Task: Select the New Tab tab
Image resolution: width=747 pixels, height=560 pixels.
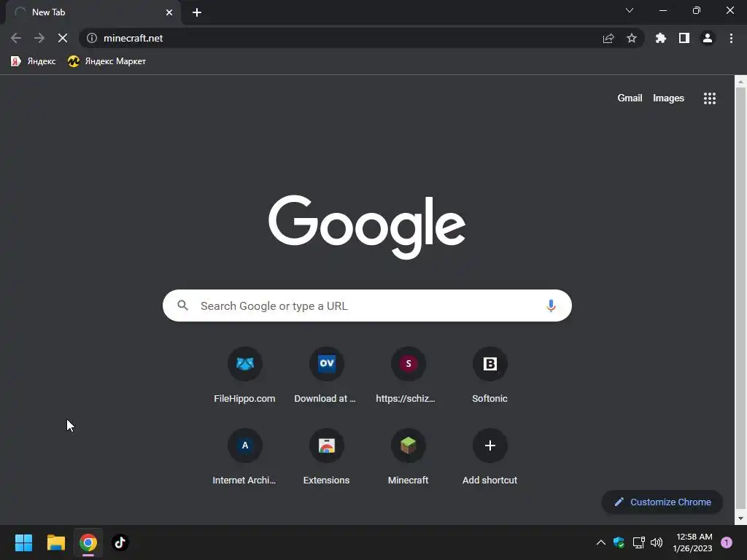Action: tap(93, 12)
